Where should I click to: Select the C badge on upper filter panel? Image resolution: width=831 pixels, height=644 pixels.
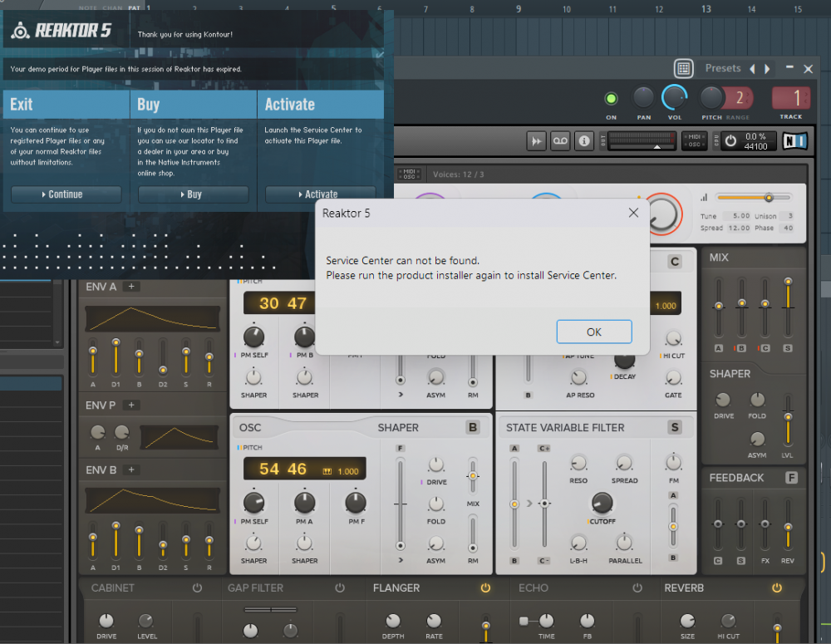(674, 261)
